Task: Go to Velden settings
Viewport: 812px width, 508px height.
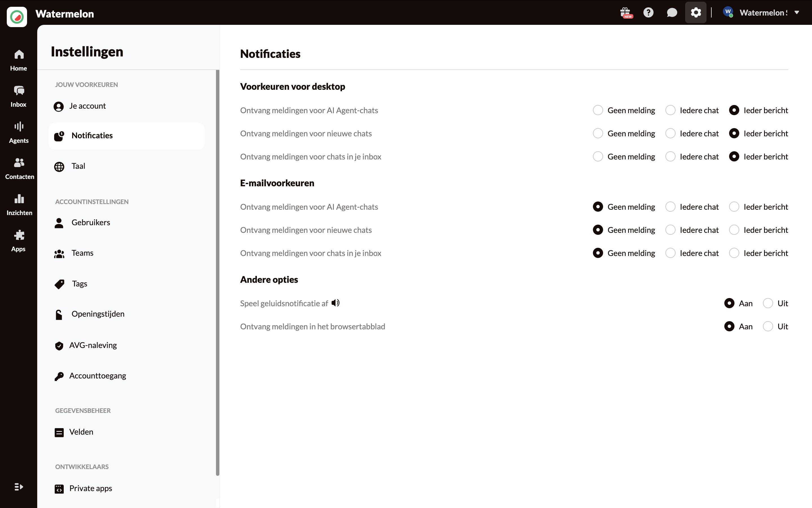Action: coord(127,432)
